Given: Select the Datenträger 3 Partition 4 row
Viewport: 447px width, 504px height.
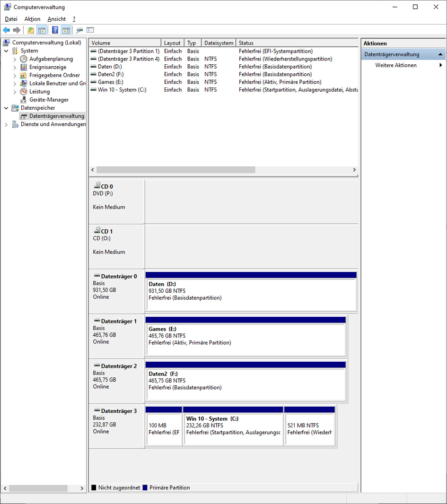Looking at the screenshot, I should [223, 59].
